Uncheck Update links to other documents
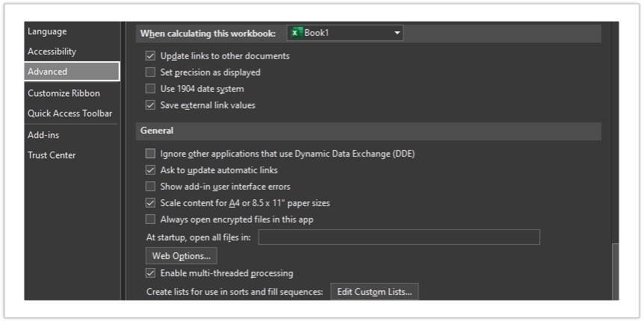 tap(150, 56)
